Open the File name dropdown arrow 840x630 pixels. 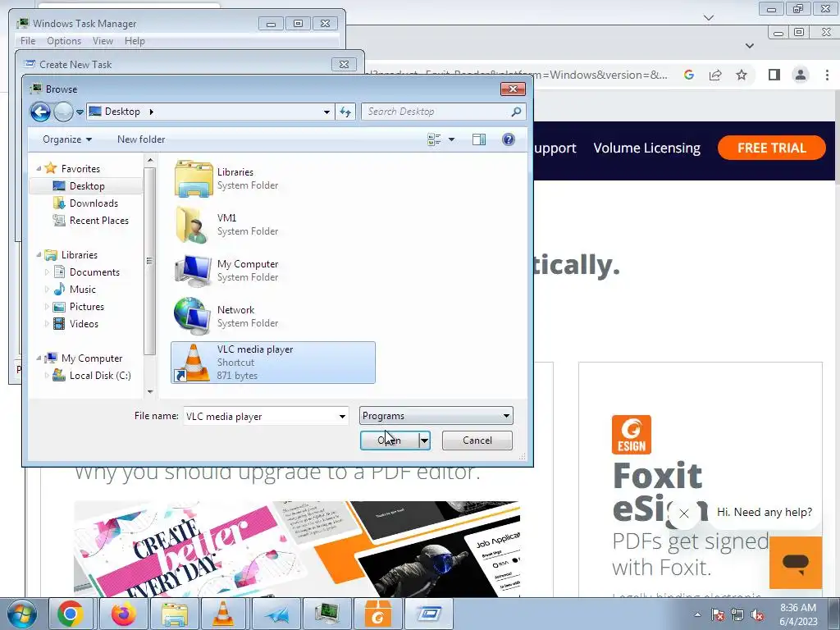[x=342, y=416]
